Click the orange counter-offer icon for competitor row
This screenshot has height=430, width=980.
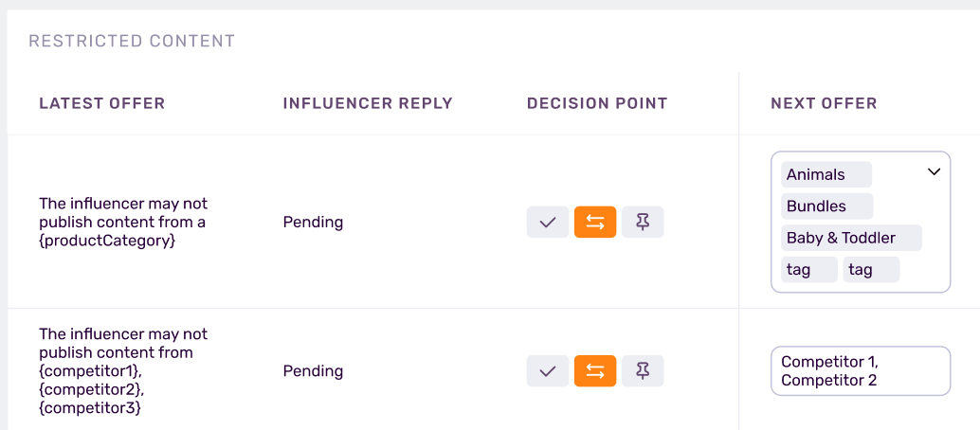595,371
